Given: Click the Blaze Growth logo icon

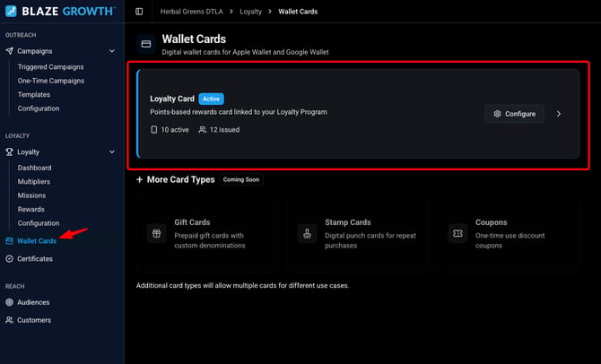Looking at the screenshot, I should coord(11,11).
